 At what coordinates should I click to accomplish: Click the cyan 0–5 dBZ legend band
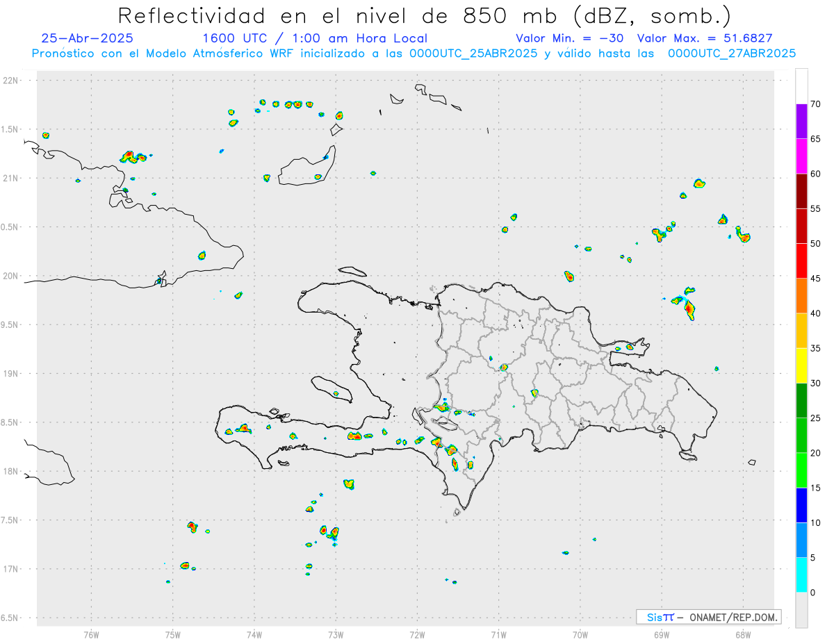point(801,575)
